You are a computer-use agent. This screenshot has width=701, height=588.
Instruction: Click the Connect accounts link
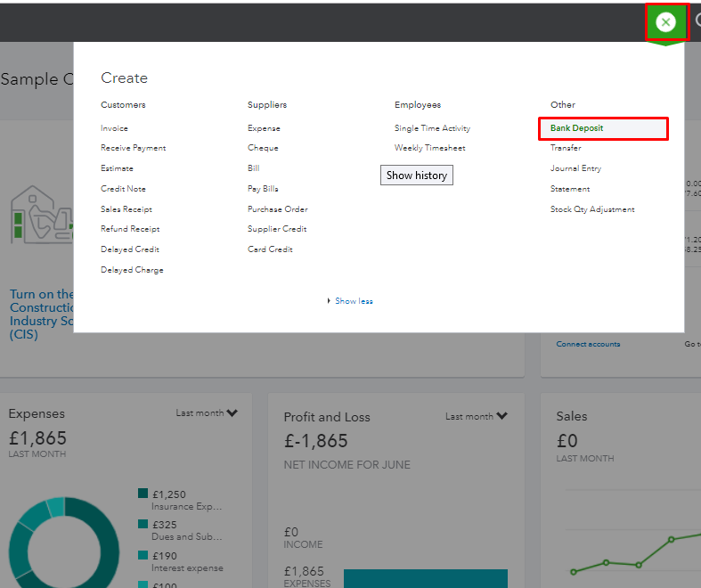pos(588,344)
